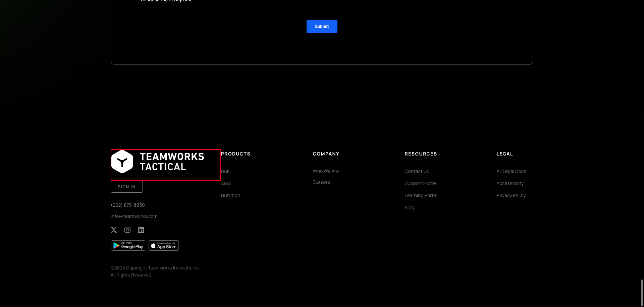The width and height of the screenshot is (644, 307).
Task: Open the Download on the App Store badge
Action: (163, 245)
